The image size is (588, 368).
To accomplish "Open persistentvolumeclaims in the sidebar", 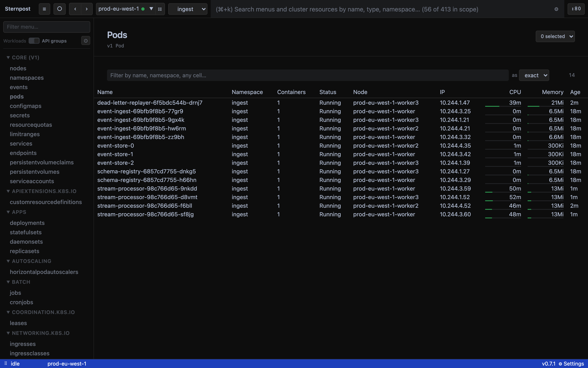I will pos(42,162).
